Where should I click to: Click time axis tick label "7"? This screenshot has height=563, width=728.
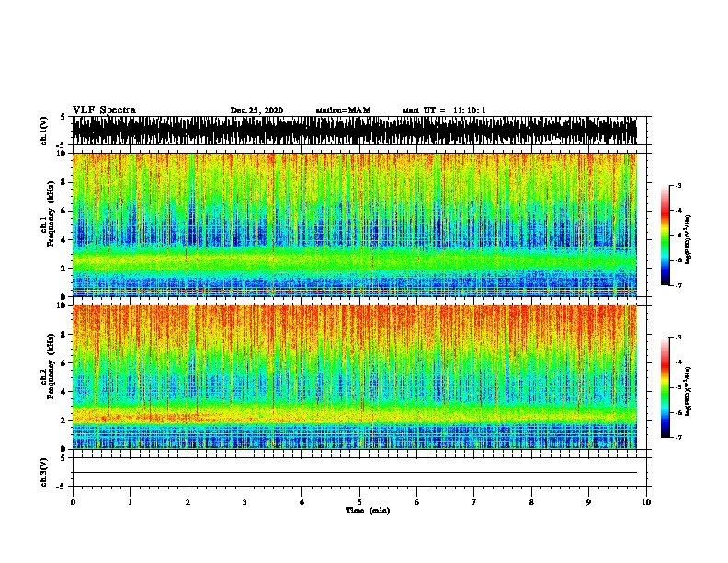click(474, 502)
